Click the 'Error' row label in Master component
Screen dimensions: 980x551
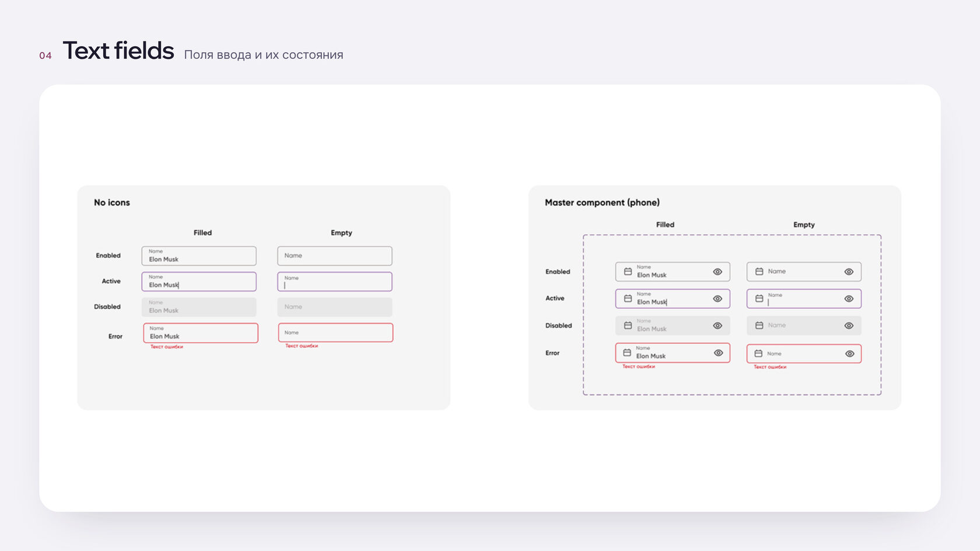tap(552, 353)
